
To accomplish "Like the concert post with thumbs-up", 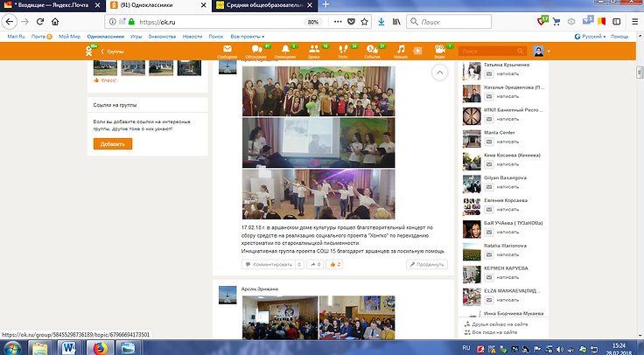I will 335,264.
